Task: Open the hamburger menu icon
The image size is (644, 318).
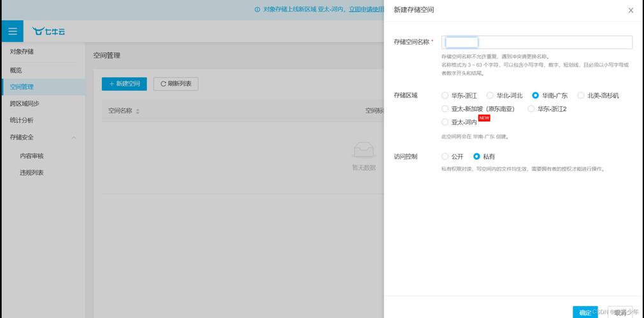Action: [12, 31]
